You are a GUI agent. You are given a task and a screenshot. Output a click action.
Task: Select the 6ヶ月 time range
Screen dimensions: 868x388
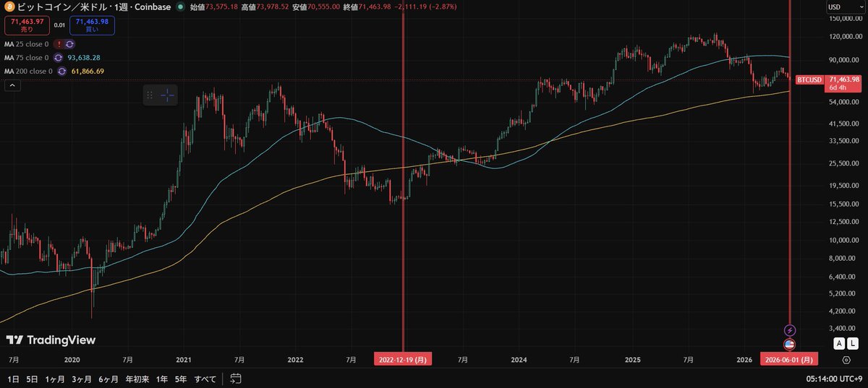tap(109, 379)
